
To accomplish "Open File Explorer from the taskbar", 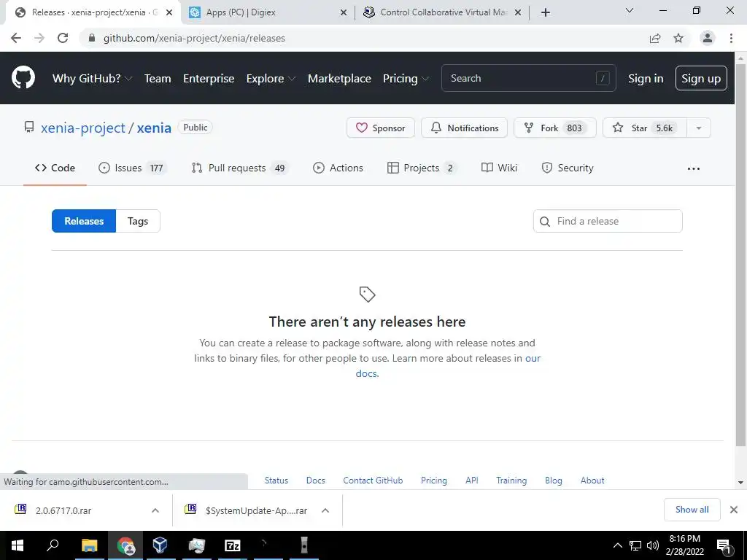I will (90, 545).
